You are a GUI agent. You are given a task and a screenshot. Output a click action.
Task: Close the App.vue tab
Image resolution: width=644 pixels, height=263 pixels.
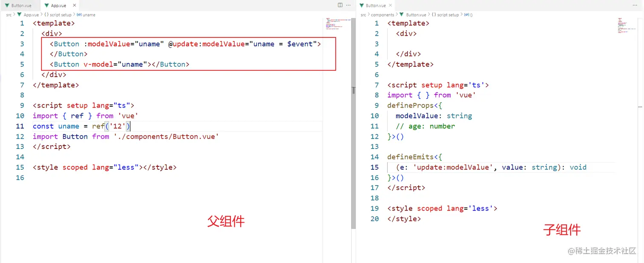click(74, 6)
